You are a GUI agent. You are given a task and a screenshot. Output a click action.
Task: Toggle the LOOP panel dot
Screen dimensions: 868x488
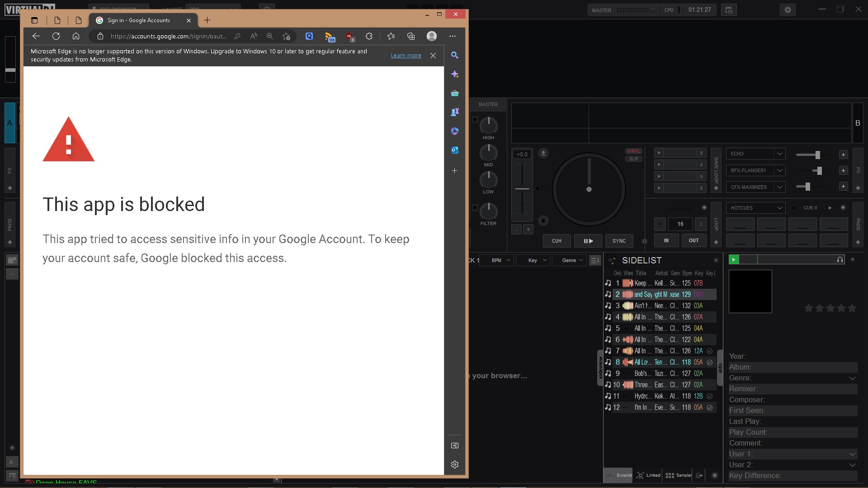716,242
